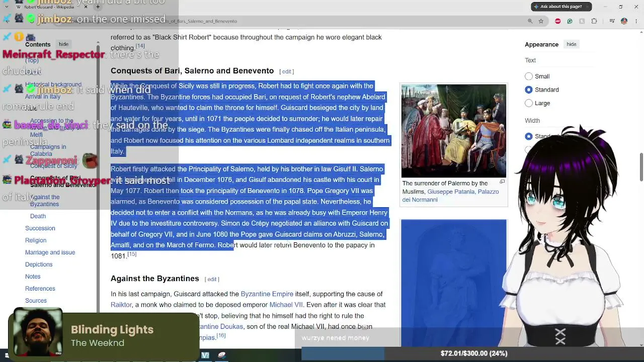Click the Blinding Lights album cover
Viewport: 644px width, 362px height.
tap(38, 332)
